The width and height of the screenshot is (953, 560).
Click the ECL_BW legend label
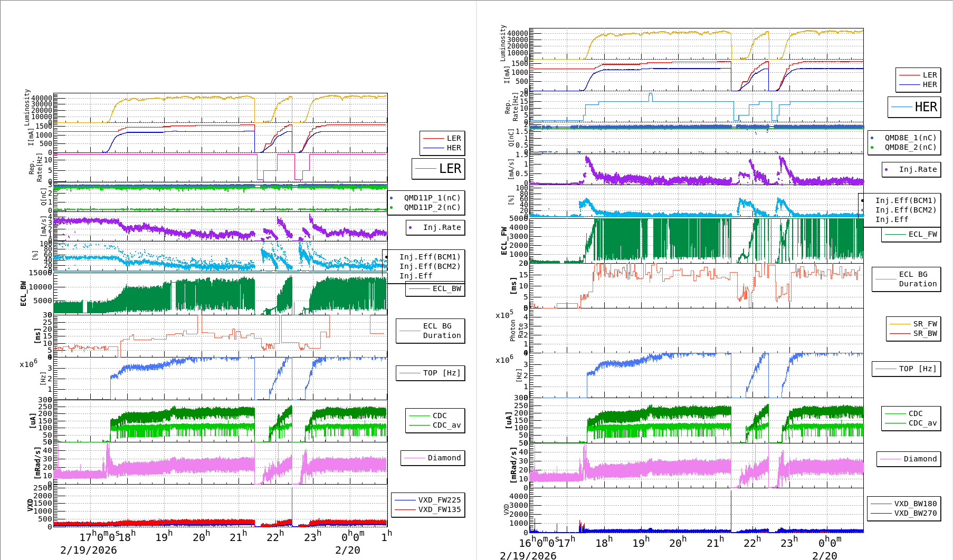click(446, 288)
